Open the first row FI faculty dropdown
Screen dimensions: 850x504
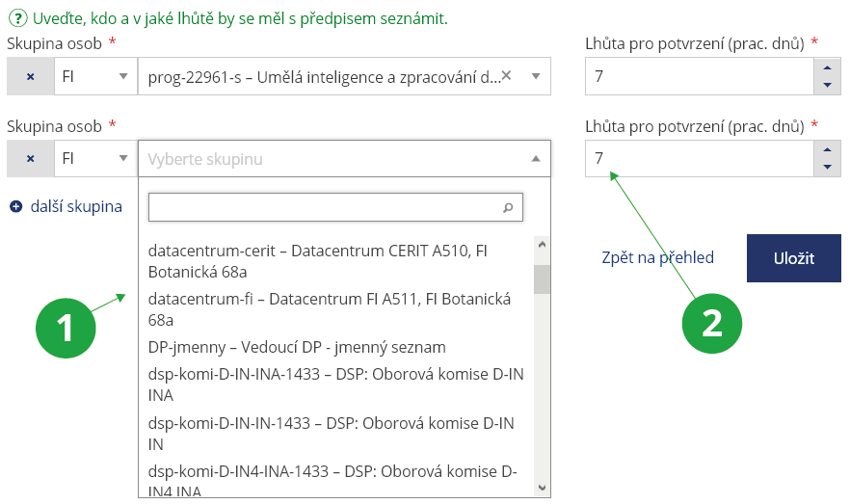94,77
